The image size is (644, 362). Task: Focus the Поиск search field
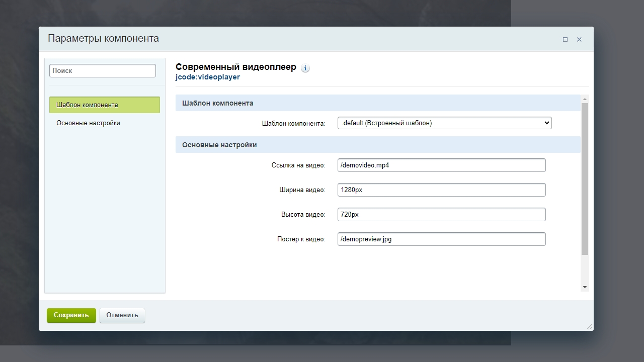[103, 70]
